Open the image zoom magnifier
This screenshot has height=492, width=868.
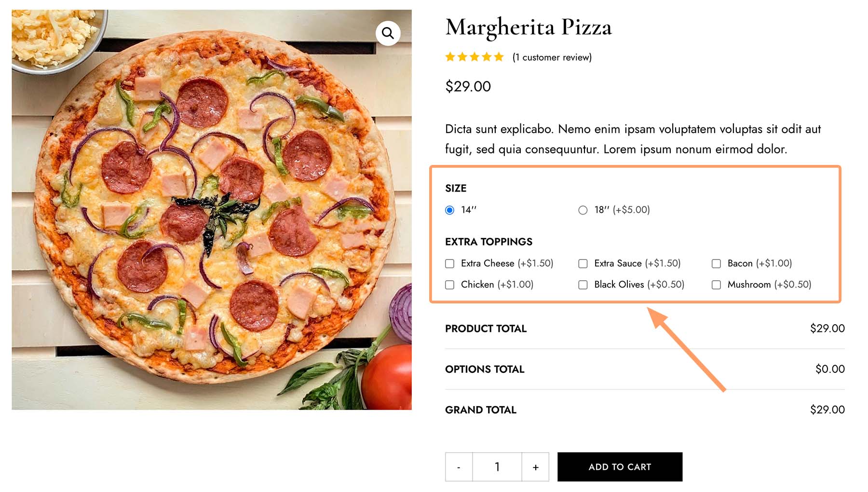[388, 34]
